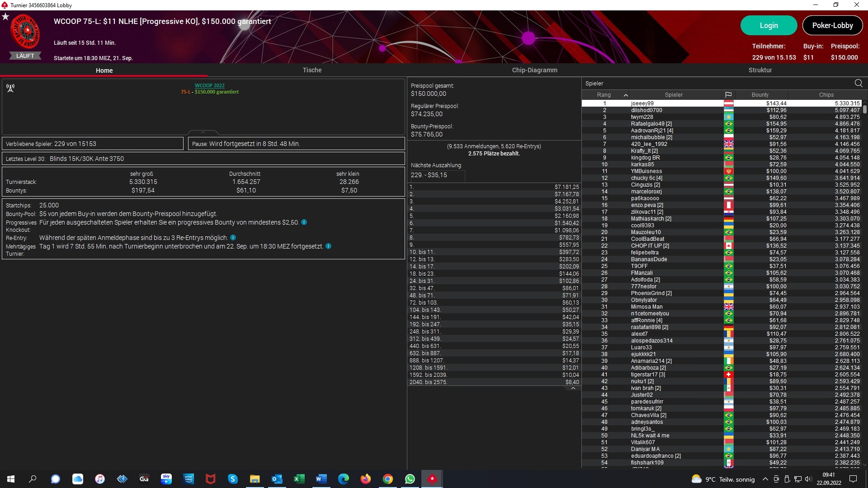
Task: Collapse the tournament banner panel
Action: coord(203,132)
